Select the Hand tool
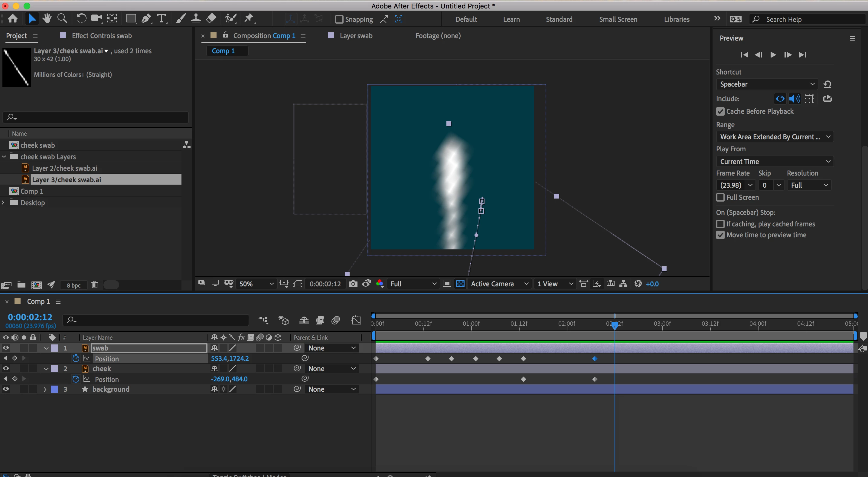Image resolution: width=868 pixels, height=477 pixels. (47, 18)
